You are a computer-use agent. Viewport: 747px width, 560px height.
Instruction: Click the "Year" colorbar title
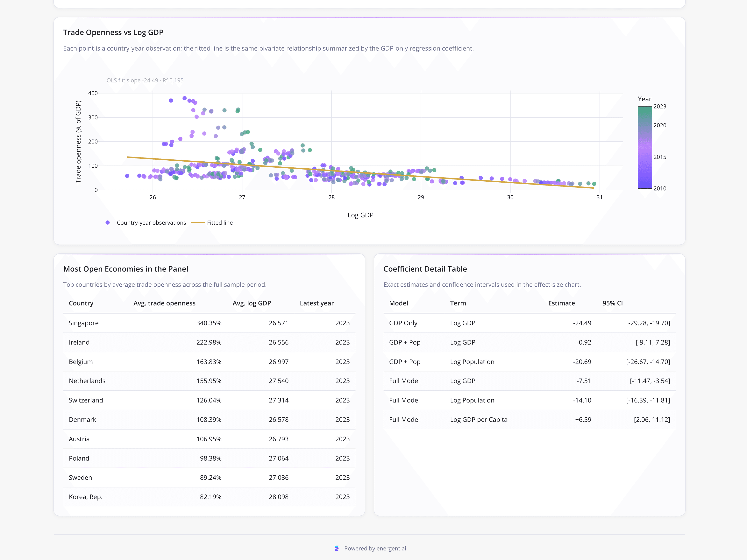point(644,99)
